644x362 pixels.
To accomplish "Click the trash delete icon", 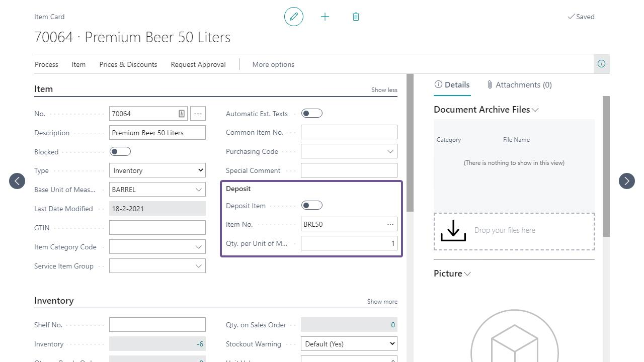I will click(356, 17).
